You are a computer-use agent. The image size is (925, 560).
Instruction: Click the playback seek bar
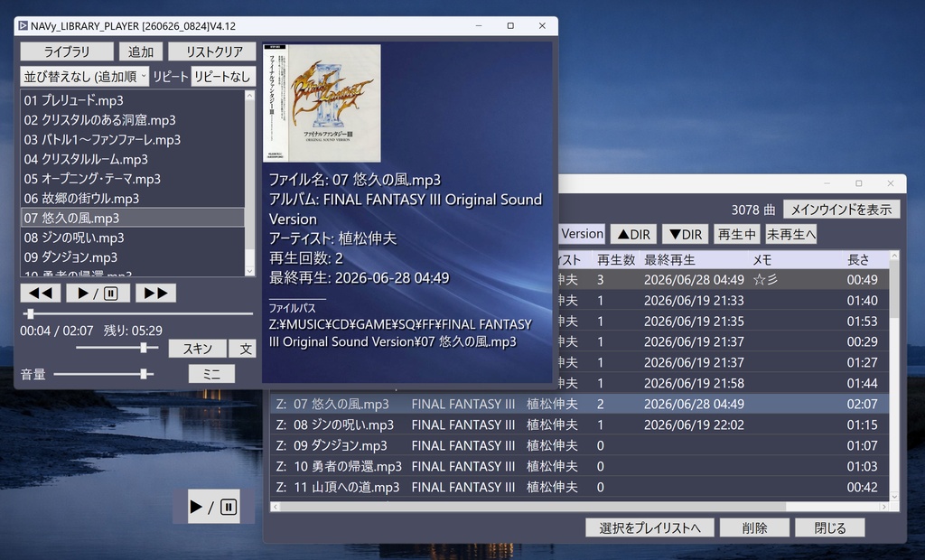[x=137, y=314]
